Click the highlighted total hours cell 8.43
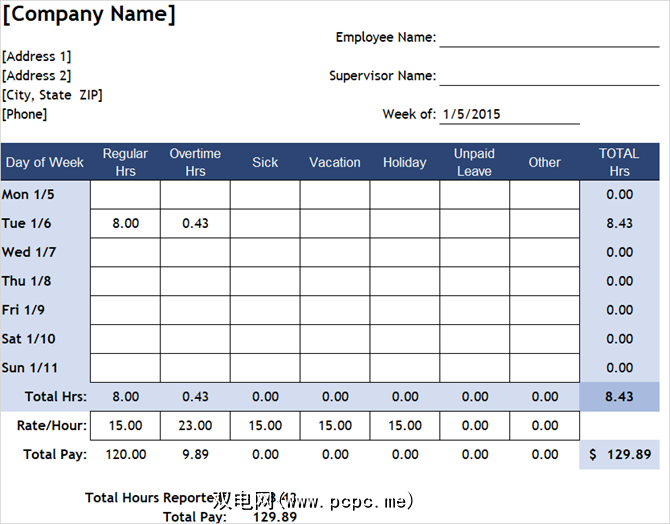The width and height of the screenshot is (670, 524). click(x=619, y=397)
